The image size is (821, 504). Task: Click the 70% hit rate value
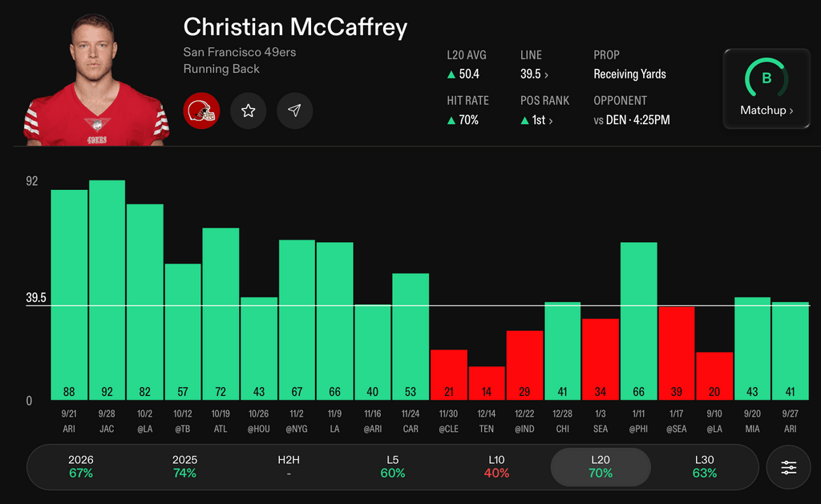pos(468,120)
